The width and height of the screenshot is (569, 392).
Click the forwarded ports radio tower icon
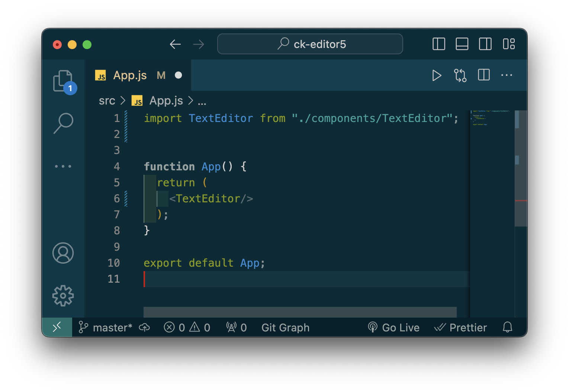[x=232, y=327]
